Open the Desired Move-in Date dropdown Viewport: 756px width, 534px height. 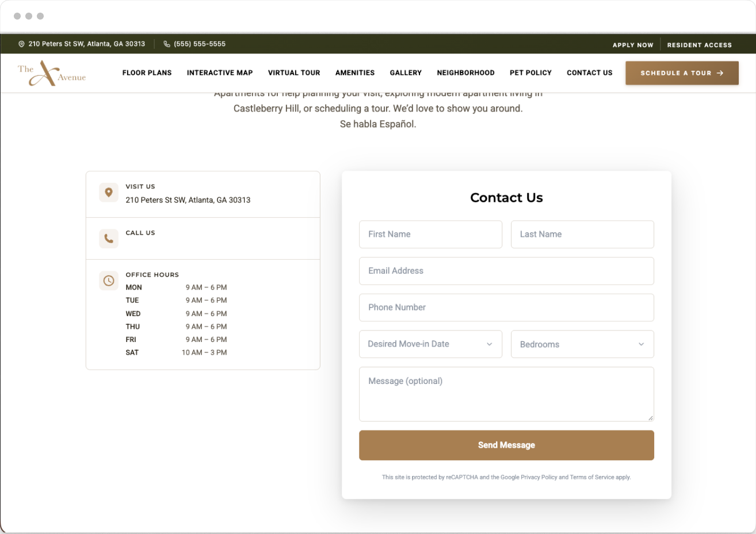(x=430, y=344)
